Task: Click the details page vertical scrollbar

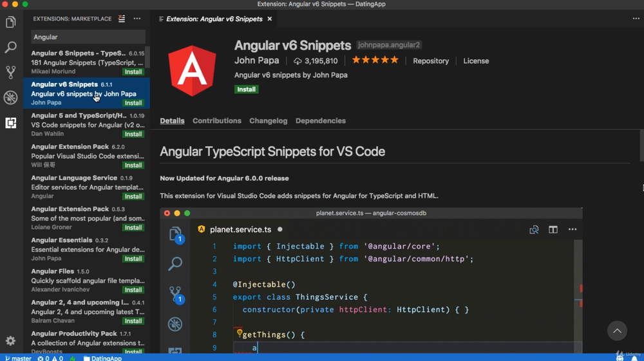Action: 641,145
